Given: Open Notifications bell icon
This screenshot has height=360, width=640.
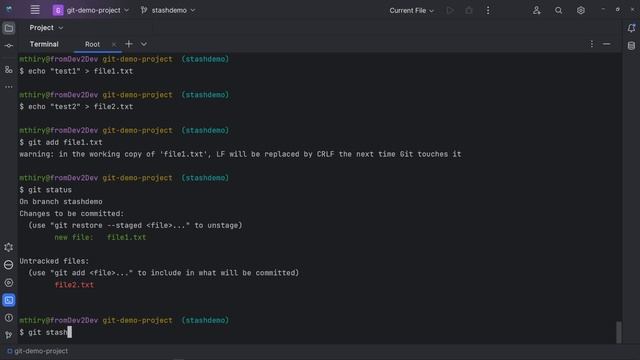Looking at the screenshot, I should [x=631, y=28].
